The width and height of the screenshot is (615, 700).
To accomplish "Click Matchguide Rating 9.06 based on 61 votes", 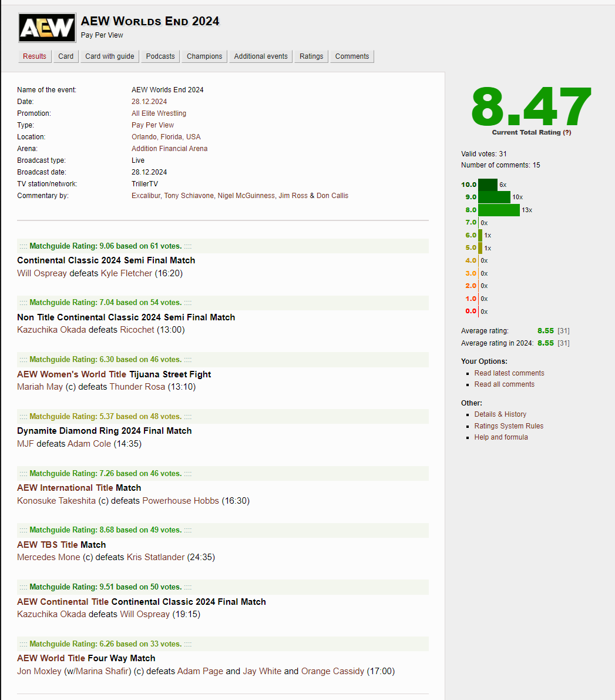I will coord(106,246).
